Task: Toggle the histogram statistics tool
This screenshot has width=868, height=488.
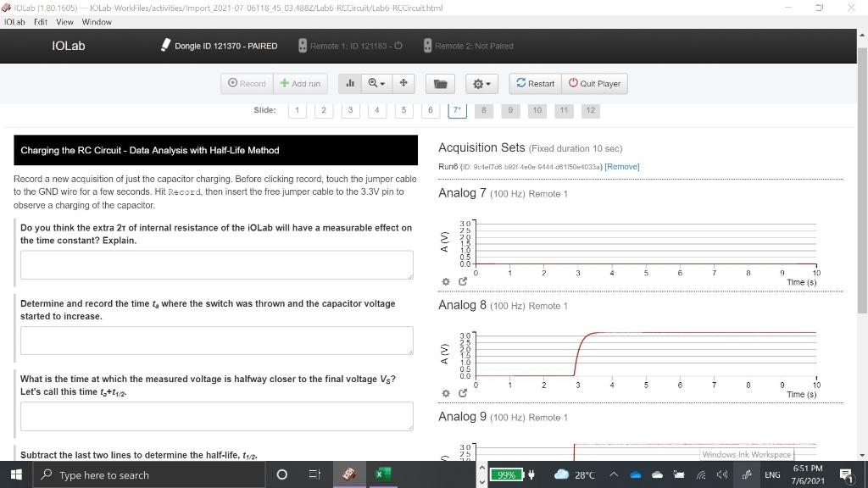Action: (350, 84)
